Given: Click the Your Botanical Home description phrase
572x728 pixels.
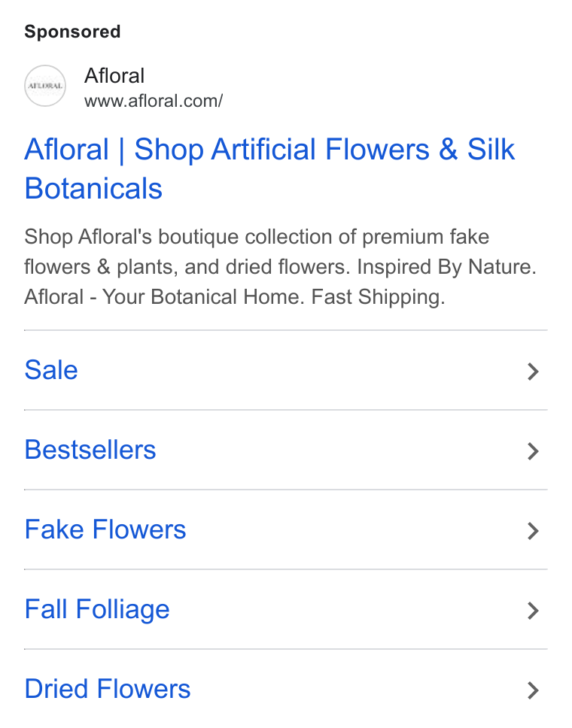Looking at the screenshot, I should pyautogui.click(x=203, y=297).
